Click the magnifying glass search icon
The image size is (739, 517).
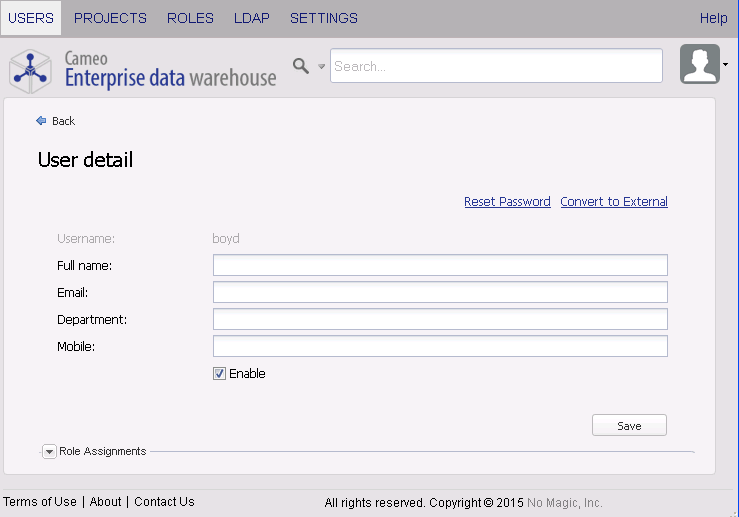[300, 66]
